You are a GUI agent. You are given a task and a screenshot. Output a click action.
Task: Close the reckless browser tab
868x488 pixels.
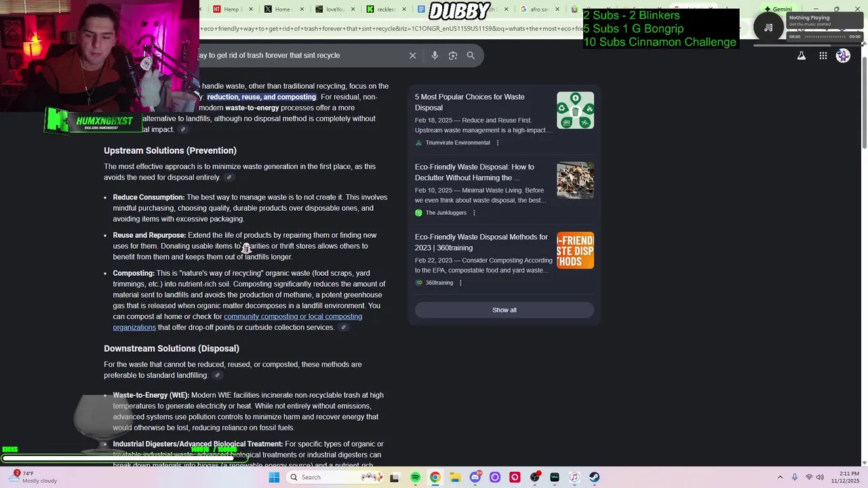[x=404, y=9]
